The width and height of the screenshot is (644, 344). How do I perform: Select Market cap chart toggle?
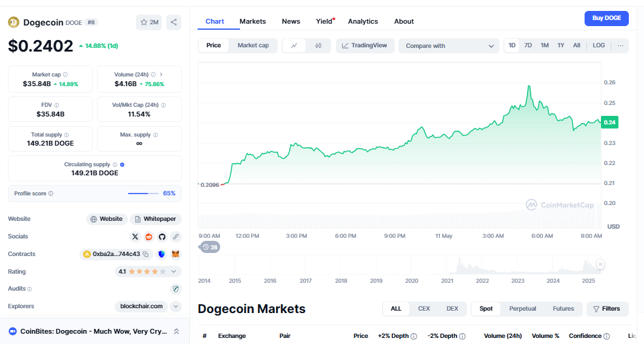pyautogui.click(x=253, y=46)
